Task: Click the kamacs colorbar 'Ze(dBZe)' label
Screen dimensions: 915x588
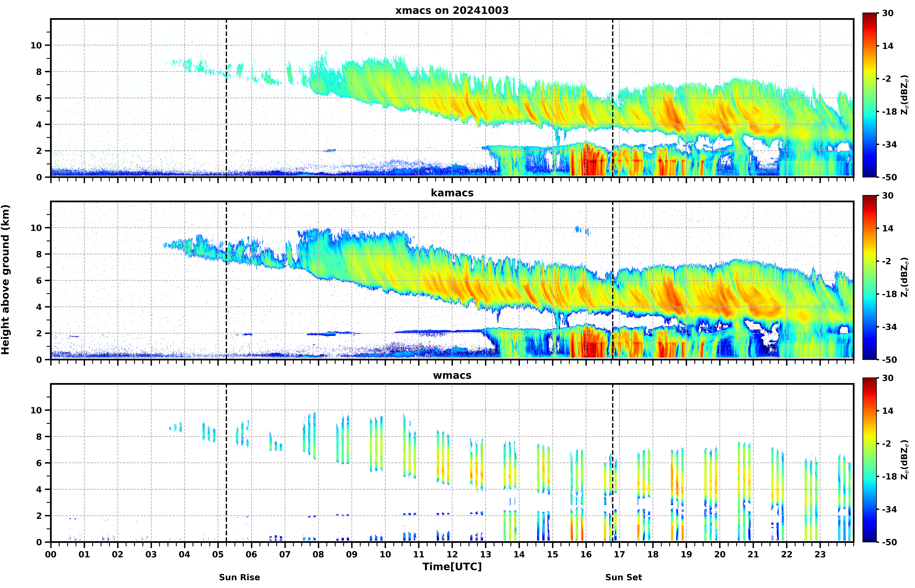Action: (x=905, y=278)
